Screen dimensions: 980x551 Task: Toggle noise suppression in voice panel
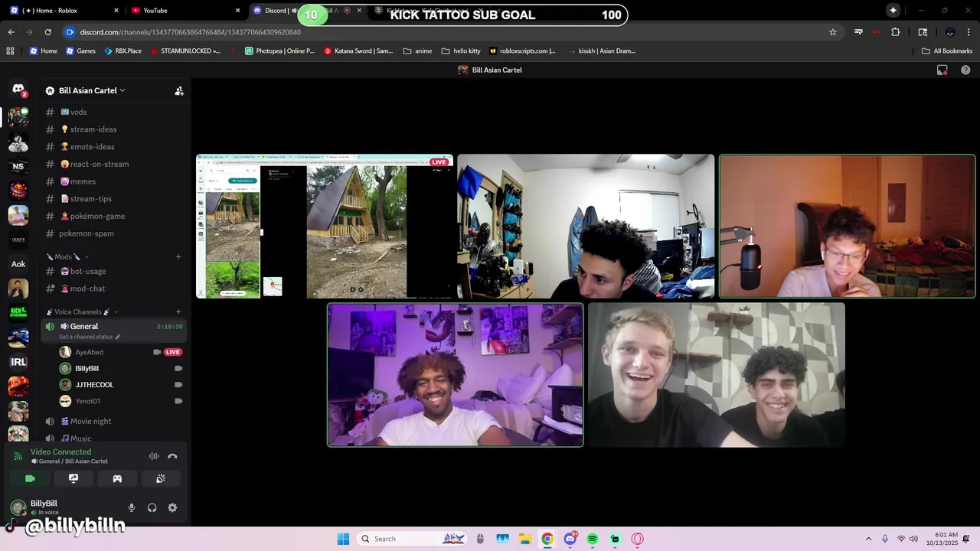(x=154, y=456)
